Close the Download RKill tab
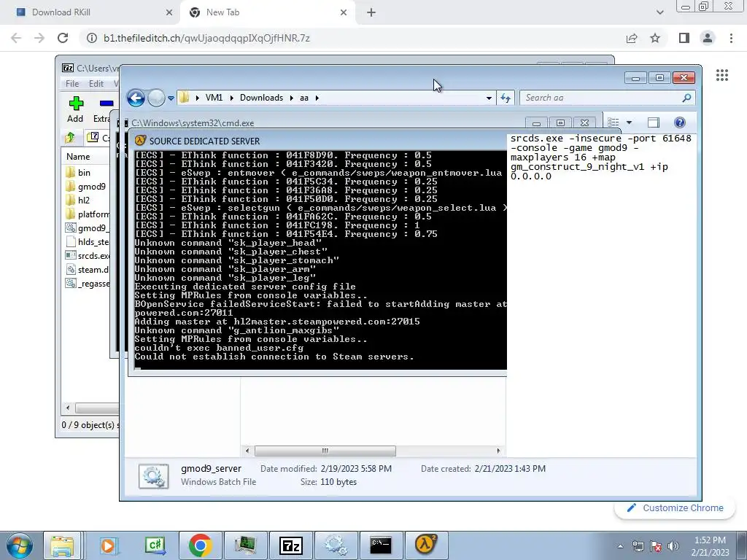 click(169, 12)
